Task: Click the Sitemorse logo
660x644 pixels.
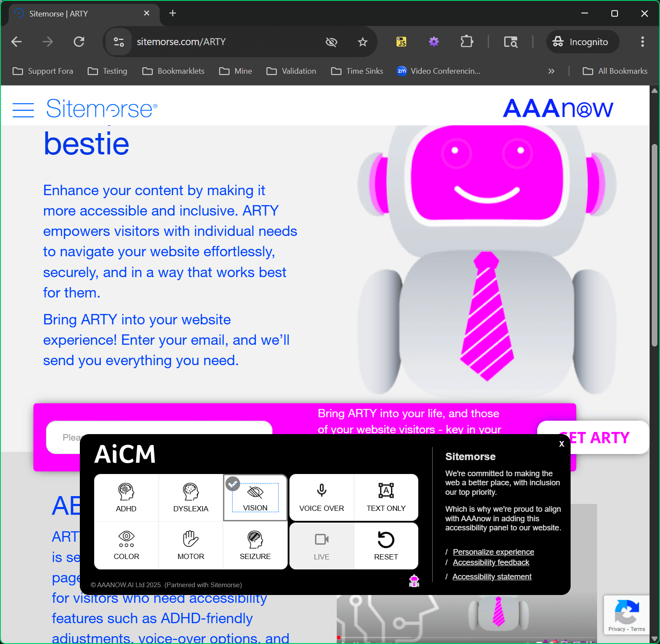Action: (x=102, y=108)
